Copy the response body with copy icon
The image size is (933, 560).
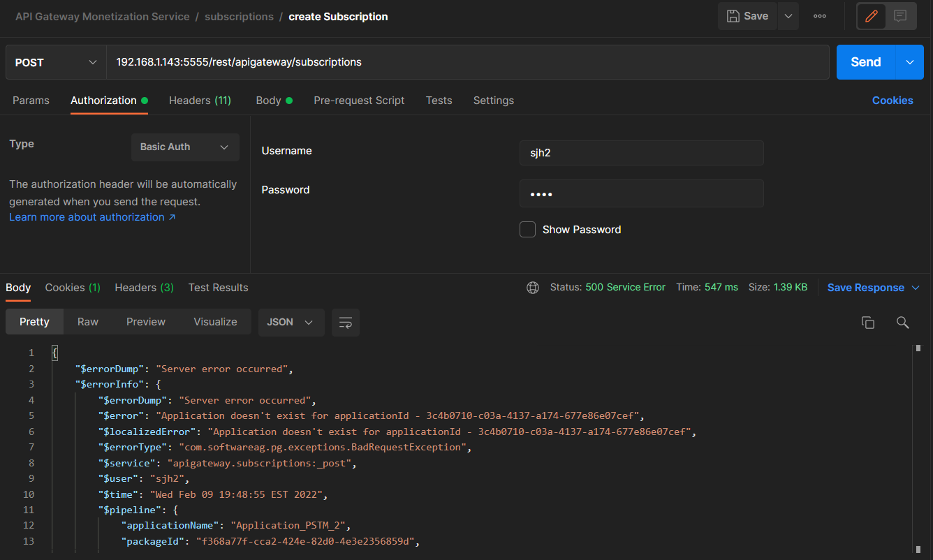tap(867, 322)
